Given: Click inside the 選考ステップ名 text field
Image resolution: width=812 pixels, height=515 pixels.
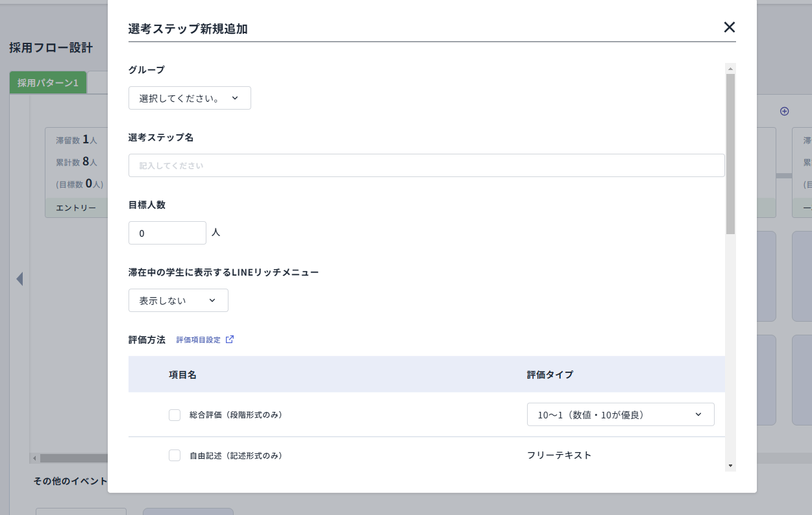Looking at the screenshot, I should pos(426,165).
